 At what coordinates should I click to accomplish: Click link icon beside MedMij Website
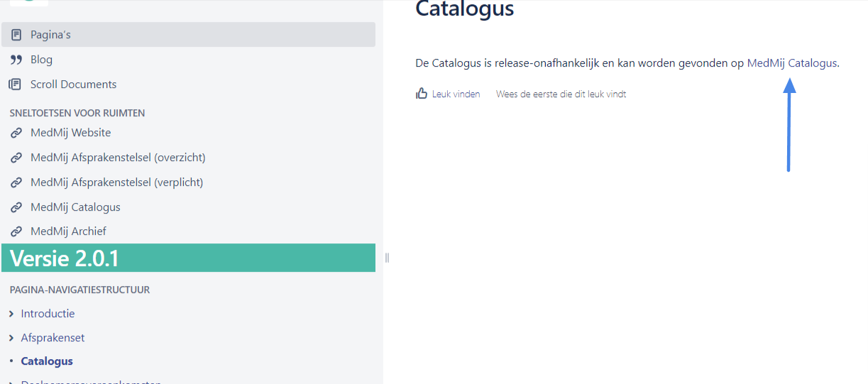16,133
